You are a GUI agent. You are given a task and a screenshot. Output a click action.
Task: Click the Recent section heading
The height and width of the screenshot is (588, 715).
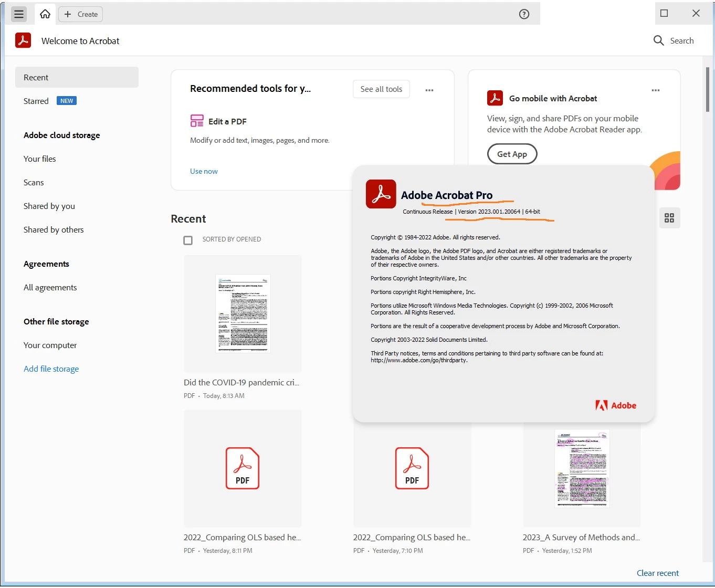click(188, 219)
